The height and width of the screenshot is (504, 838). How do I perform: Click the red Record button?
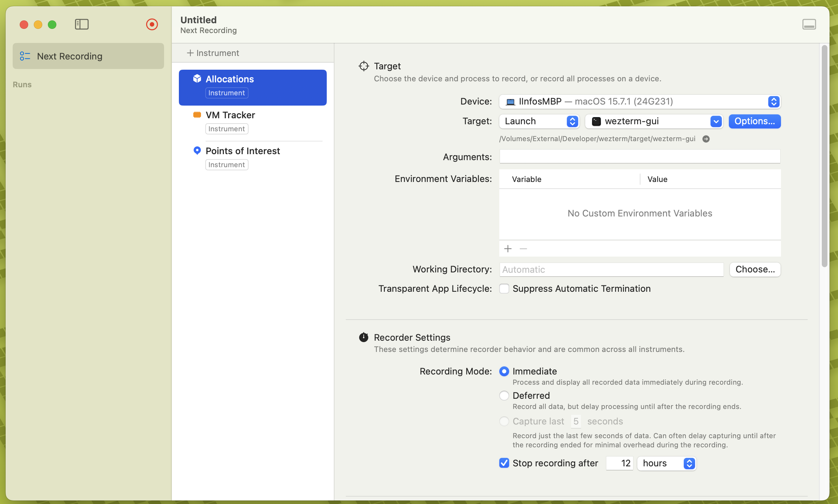[x=152, y=24]
